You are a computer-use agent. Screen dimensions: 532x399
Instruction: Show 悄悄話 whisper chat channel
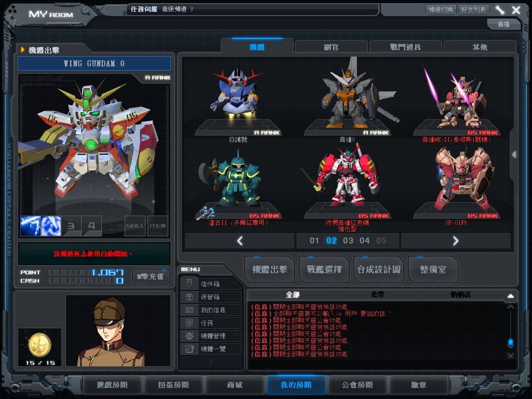pos(461,295)
